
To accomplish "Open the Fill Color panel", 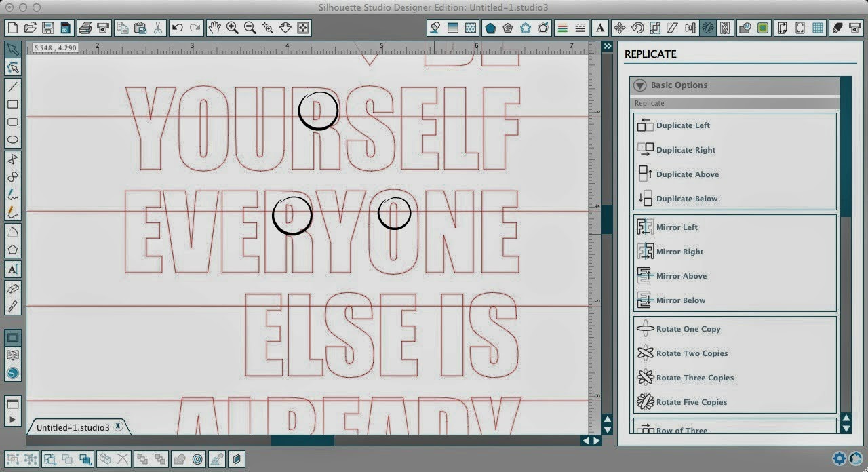I will pyautogui.click(x=435, y=28).
